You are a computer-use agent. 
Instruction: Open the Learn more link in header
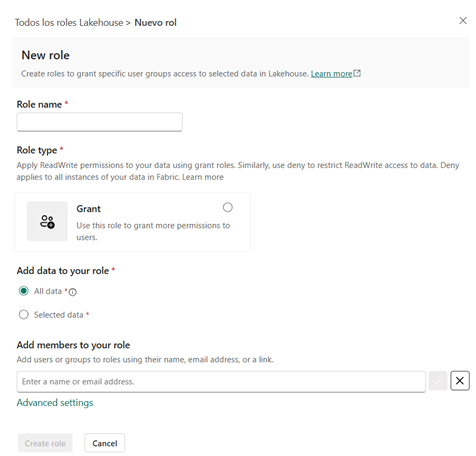click(331, 74)
